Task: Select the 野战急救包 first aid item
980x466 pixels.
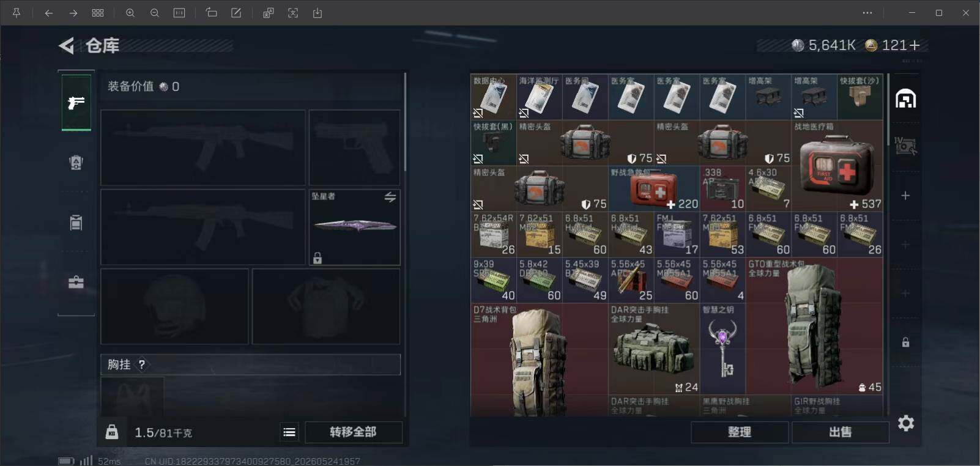Action: point(654,188)
